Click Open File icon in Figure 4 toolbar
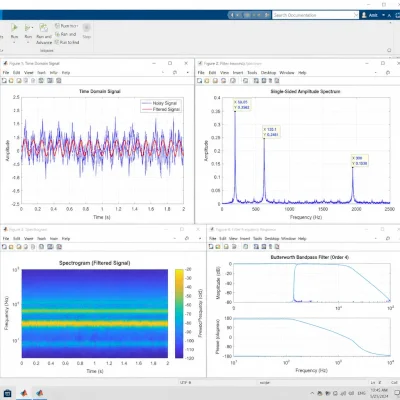Image resolution: width=400 pixels, height=400 pixels. [218, 247]
